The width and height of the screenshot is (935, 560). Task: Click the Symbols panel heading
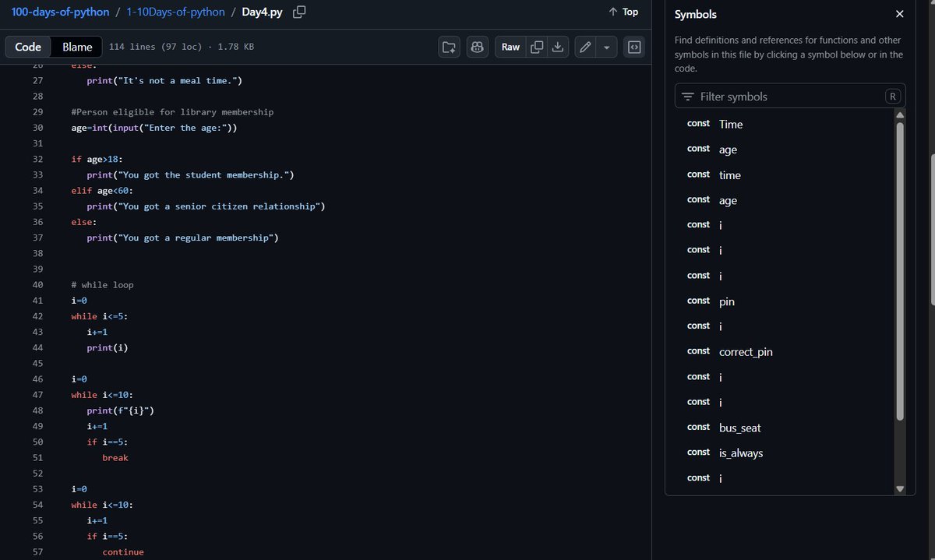695,14
